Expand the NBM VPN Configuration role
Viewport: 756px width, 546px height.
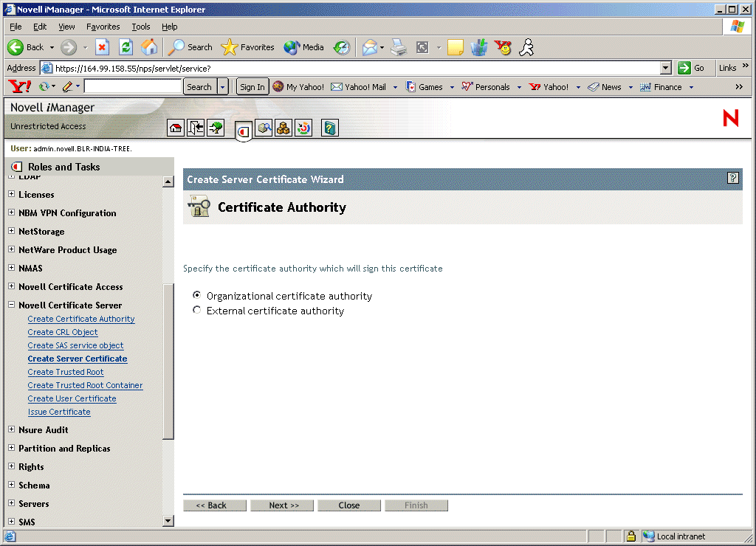coord(12,212)
